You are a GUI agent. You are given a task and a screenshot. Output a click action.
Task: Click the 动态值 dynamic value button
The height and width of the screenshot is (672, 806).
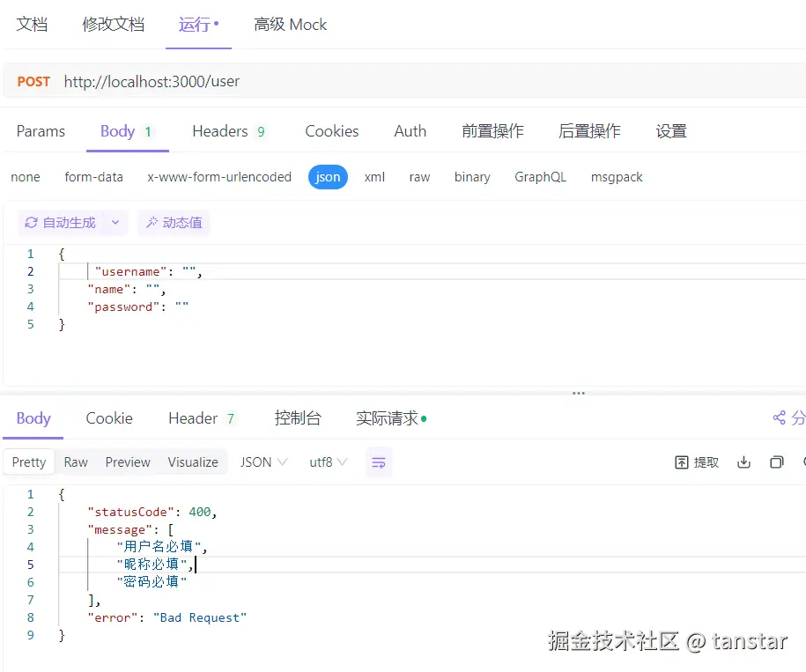(x=174, y=223)
